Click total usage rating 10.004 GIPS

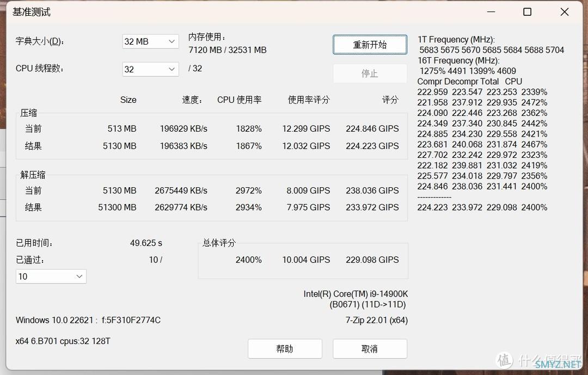[306, 260]
